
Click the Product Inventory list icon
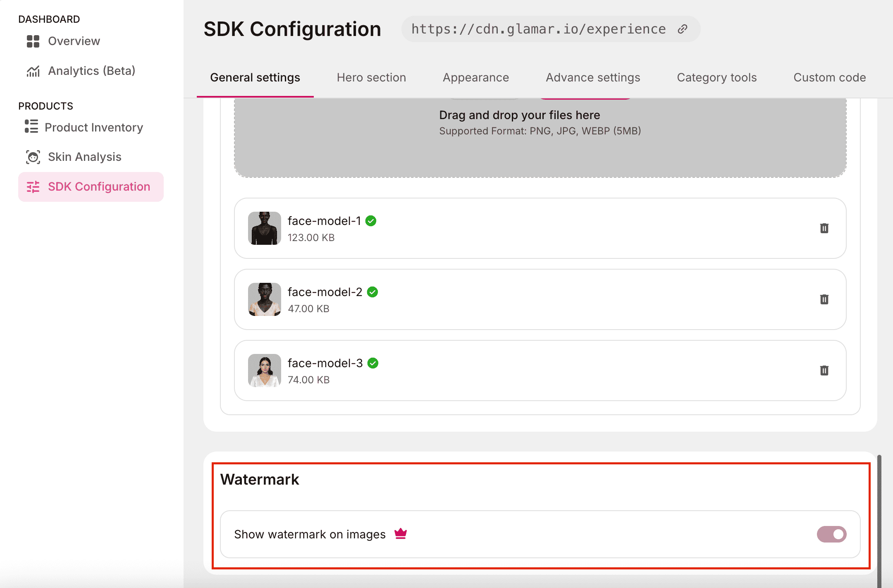click(31, 127)
